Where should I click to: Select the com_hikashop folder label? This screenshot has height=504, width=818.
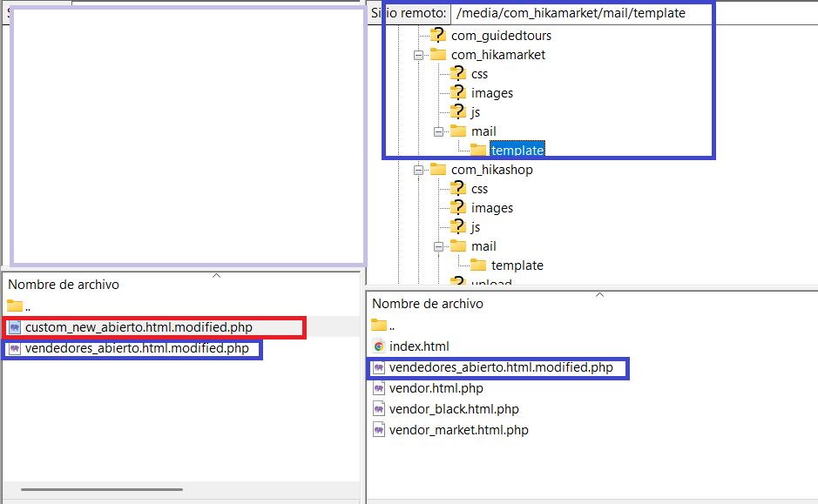492,170
